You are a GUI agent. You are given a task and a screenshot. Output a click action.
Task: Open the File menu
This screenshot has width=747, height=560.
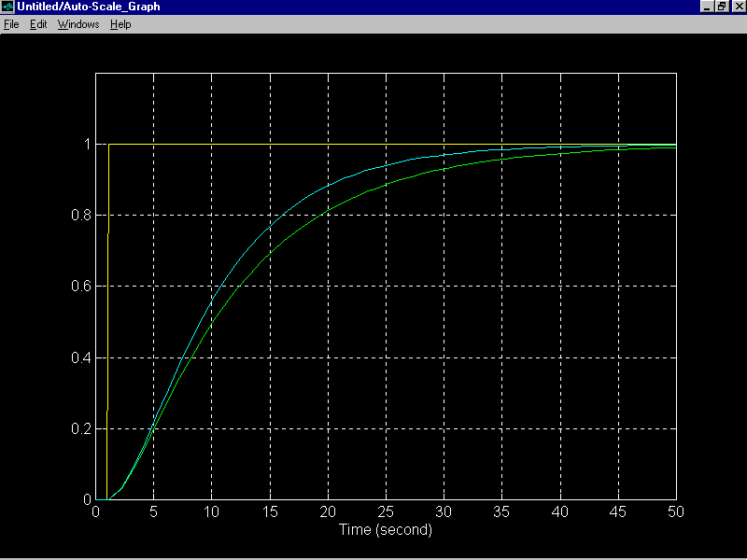pos(11,24)
